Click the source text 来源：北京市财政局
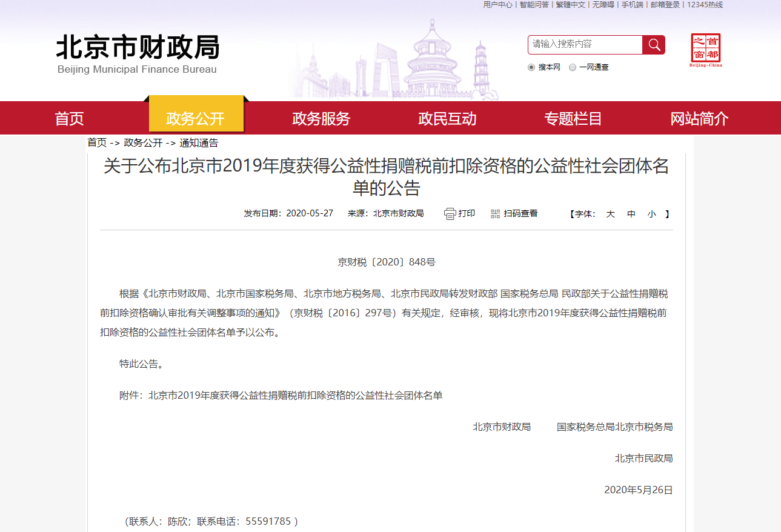Viewport: 781px width, 532px height. [x=386, y=214]
